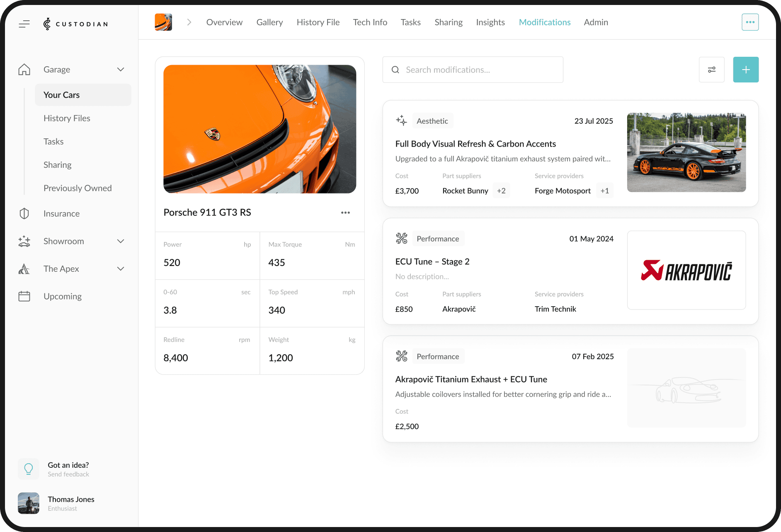Click the ECU Tune performance wrench icon

pos(401,238)
